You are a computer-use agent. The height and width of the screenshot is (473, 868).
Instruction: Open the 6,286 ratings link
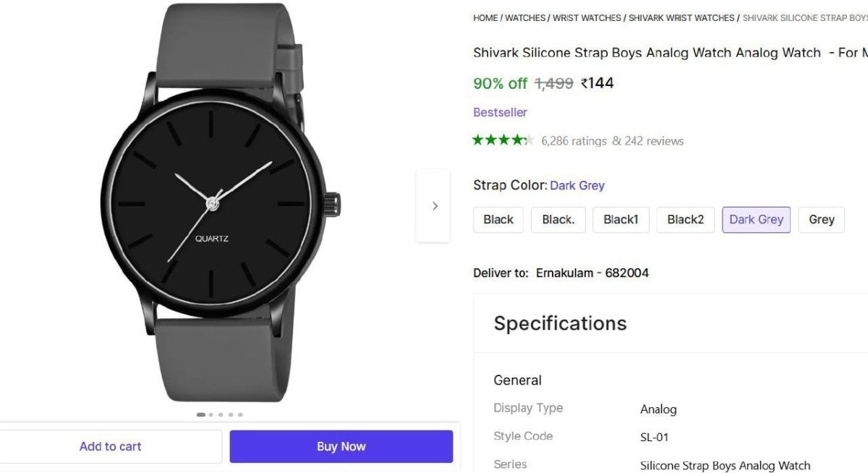[x=574, y=141]
